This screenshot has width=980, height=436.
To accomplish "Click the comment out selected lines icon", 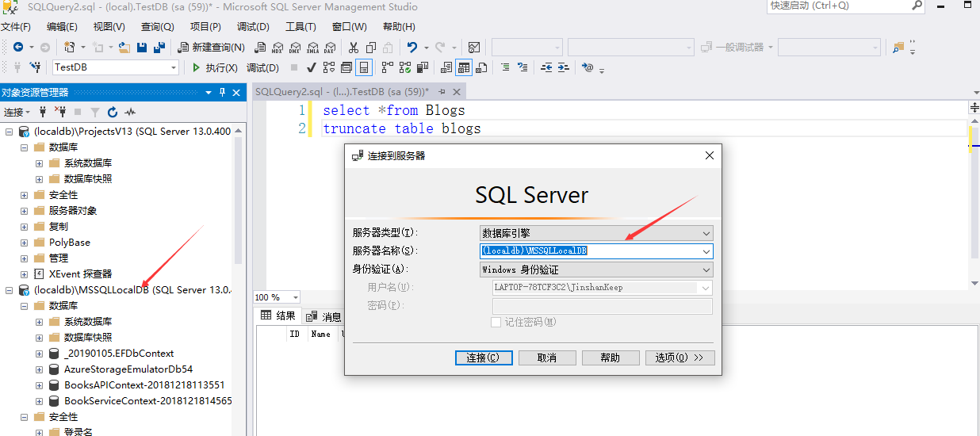I will pos(505,67).
